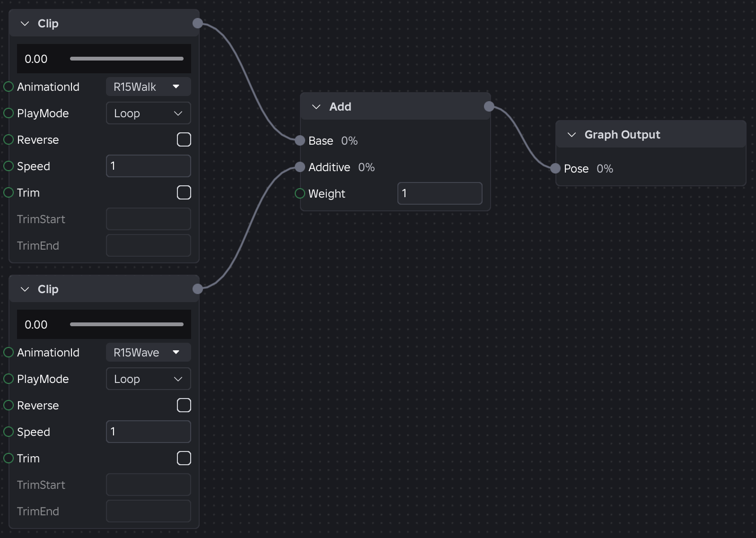Collapse the Add node with its chevron

coord(316,107)
